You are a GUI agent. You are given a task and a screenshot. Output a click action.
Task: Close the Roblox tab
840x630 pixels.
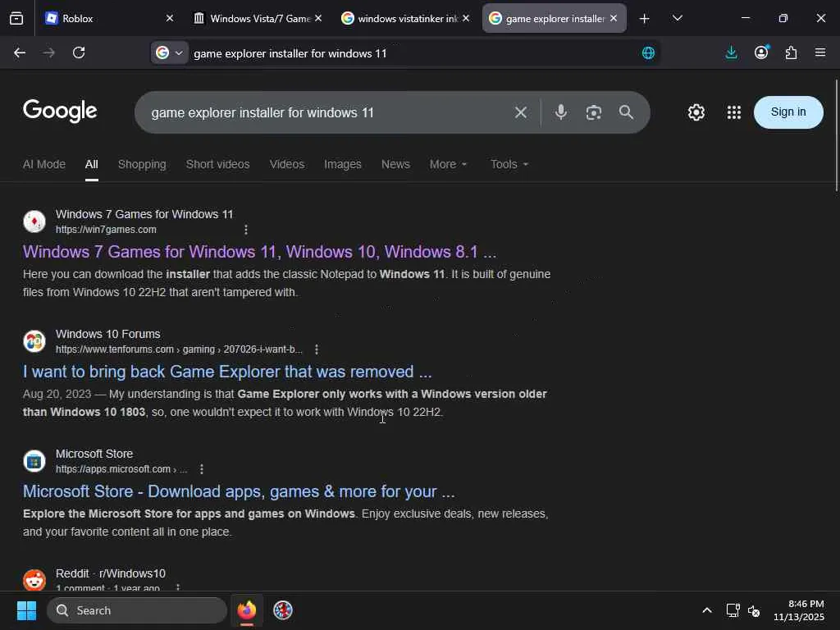click(x=170, y=18)
